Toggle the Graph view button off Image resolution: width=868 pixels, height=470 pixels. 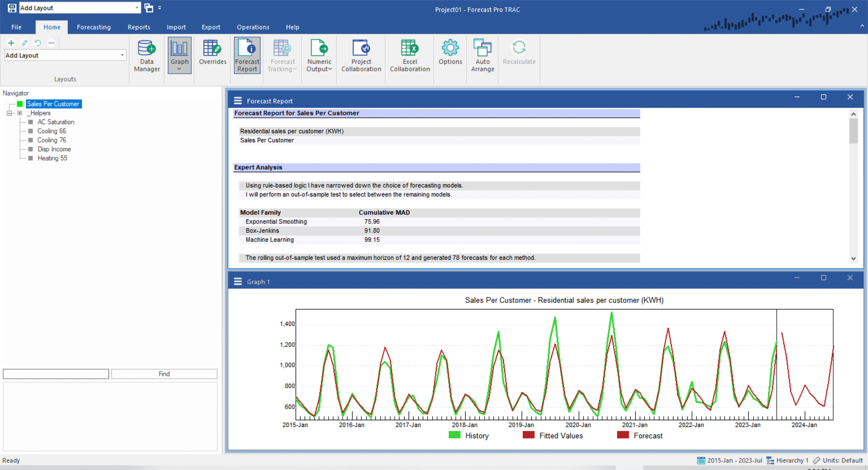click(x=179, y=56)
